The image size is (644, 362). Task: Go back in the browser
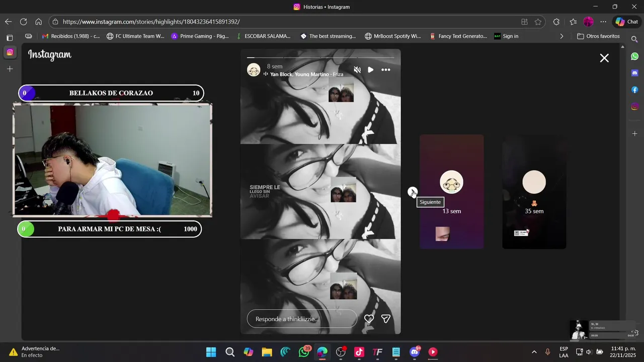[x=8, y=22]
